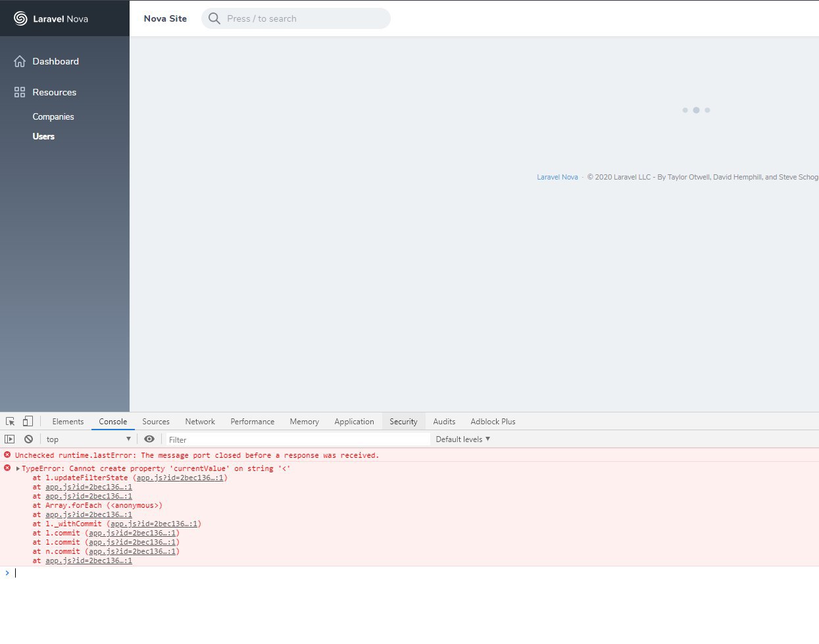Toggle the device toolbar icon
The width and height of the screenshot is (819, 644).
28,421
